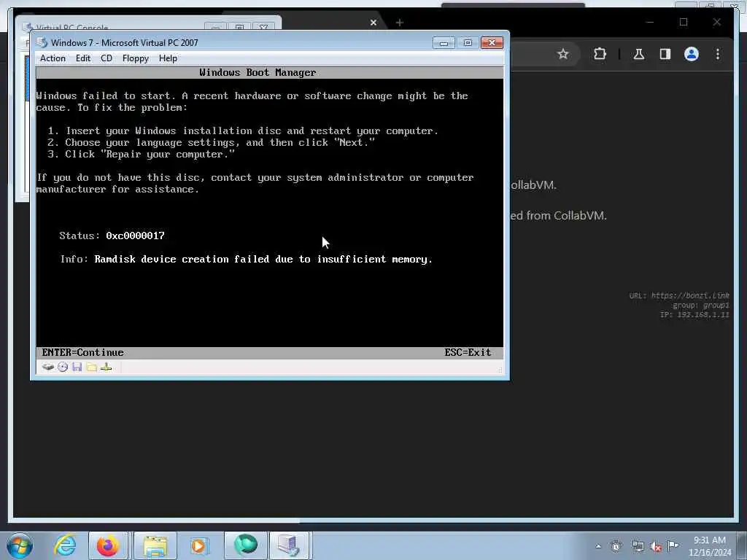Show hidden tray icons arrow
The width and height of the screenshot is (747, 560).
tap(598, 546)
